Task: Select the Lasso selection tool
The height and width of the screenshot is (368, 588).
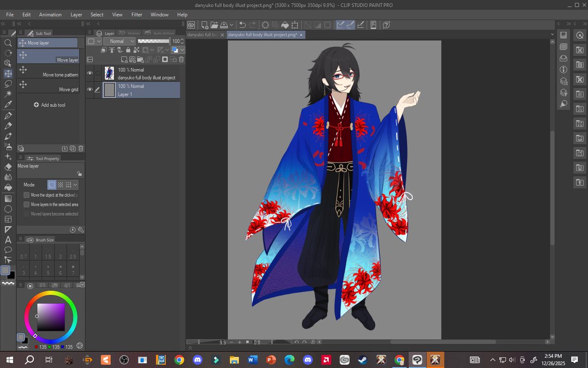Action: tap(8, 83)
